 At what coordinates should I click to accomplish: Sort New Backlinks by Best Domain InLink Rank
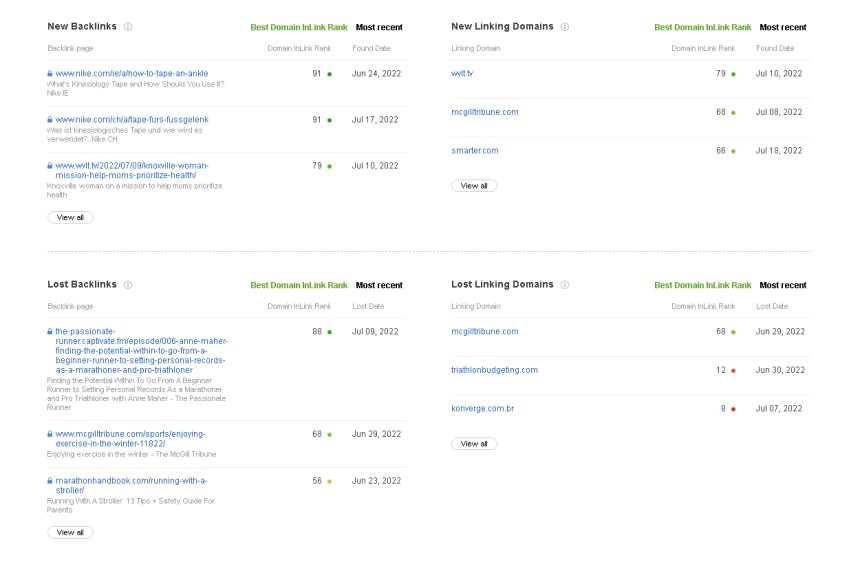298,27
